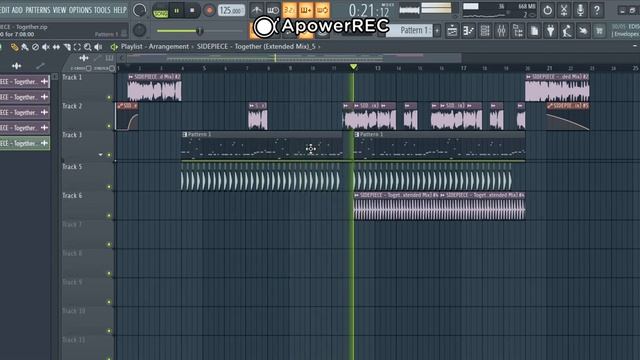Select the Delete tool in playlist toolbar
The height and width of the screenshot is (360, 640).
pos(36,47)
